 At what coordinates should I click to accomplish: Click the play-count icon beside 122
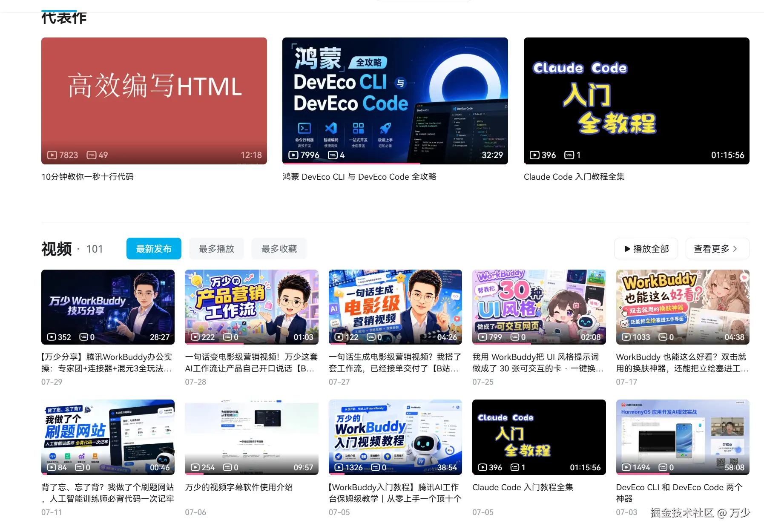[339, 337]
